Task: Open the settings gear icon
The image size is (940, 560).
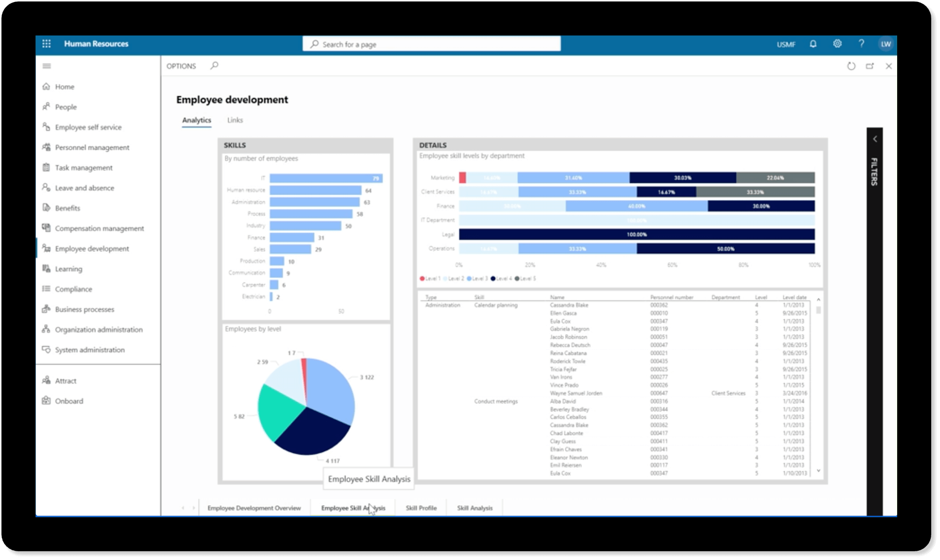Action: click(x=837, y=44)
